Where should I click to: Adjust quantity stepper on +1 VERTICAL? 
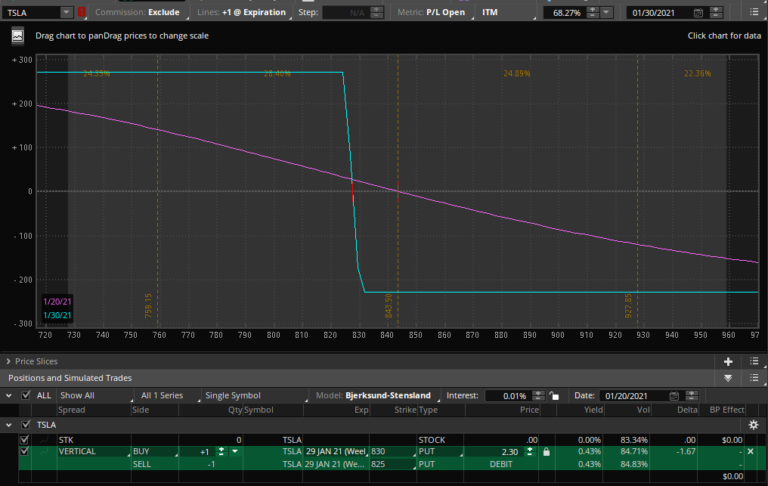(x=221, y=452)
